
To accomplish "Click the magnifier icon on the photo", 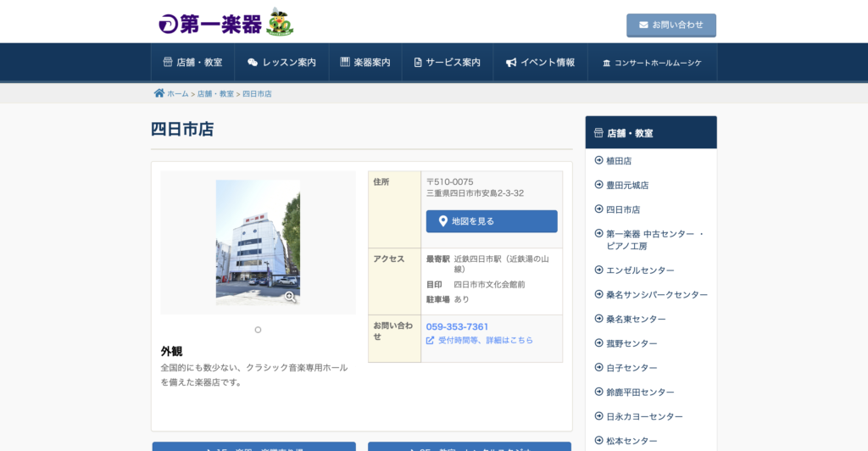I will click(290, 297).
